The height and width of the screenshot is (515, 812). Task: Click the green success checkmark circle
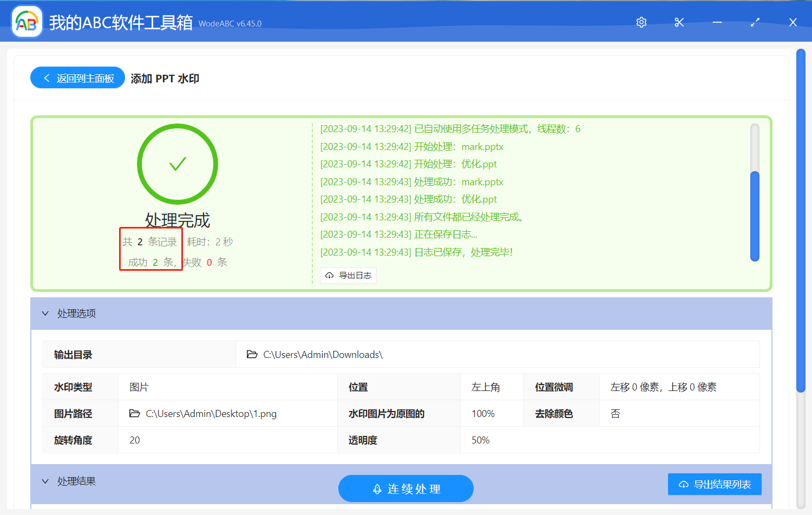click(178, 164)
